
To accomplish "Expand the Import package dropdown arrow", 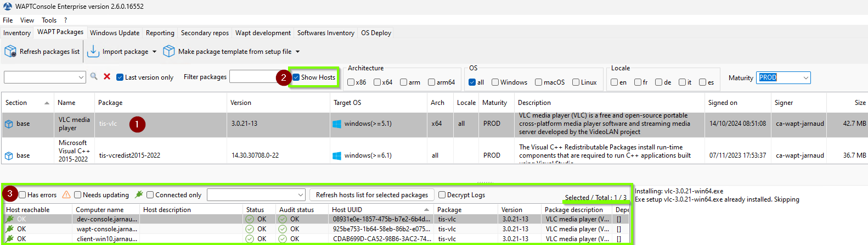I will (155, 52).
